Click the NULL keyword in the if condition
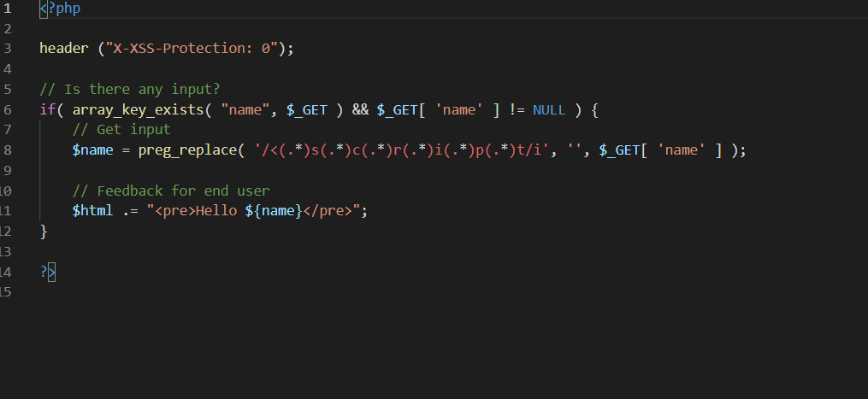Viewport: 868px width, 399px height. coord(549,109)
